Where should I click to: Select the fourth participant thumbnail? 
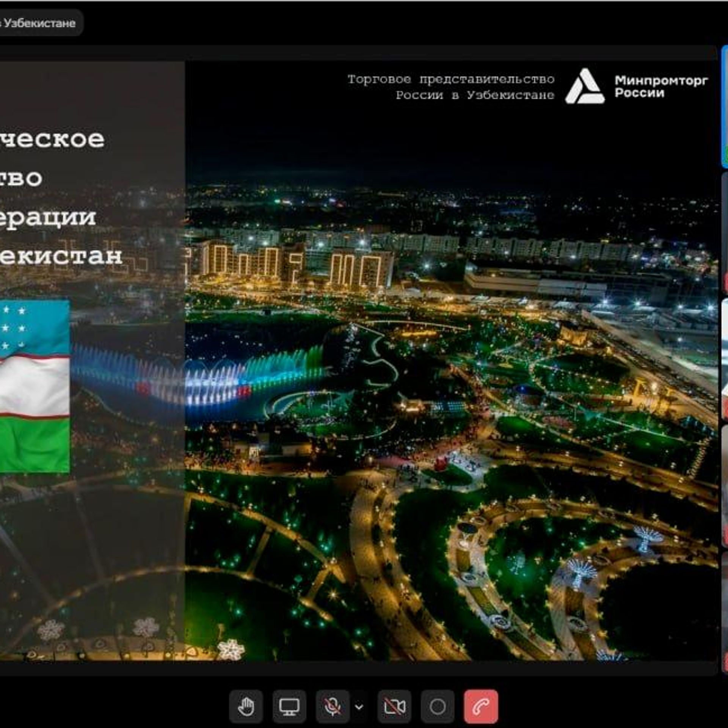pos(725,486)
